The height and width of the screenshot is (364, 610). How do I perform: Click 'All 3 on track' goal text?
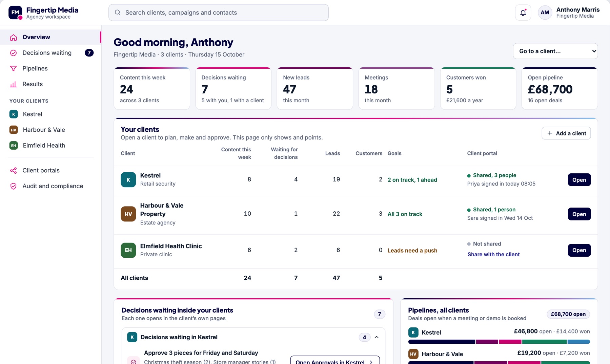pyautogui.click(x=405, y=214)
